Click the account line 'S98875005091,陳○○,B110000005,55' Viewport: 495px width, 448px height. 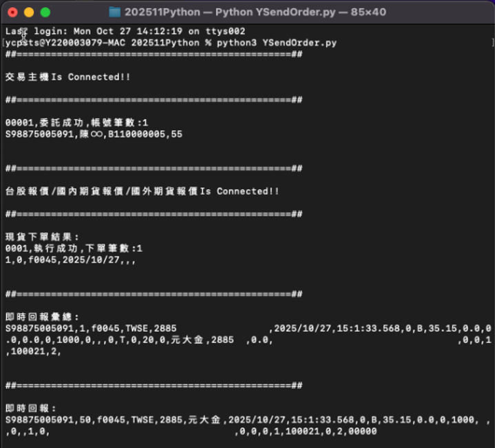coord(94,134)
